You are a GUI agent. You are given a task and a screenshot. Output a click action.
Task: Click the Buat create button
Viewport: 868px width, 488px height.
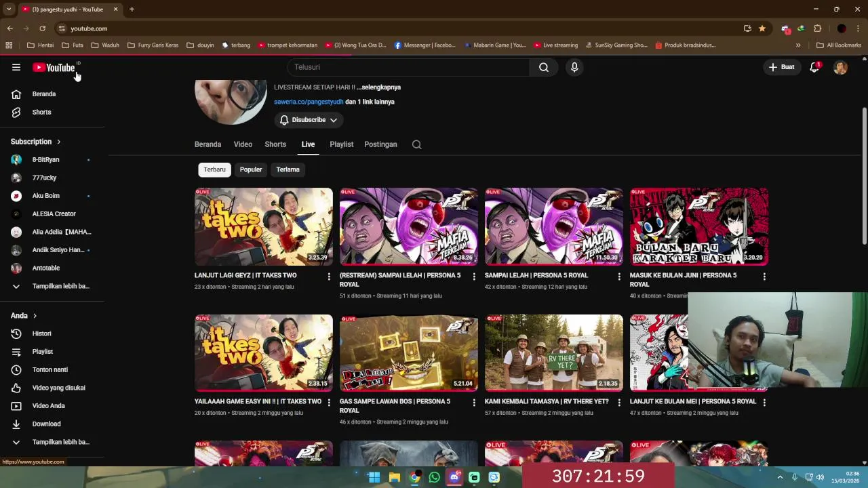click(x=781, y=67)
